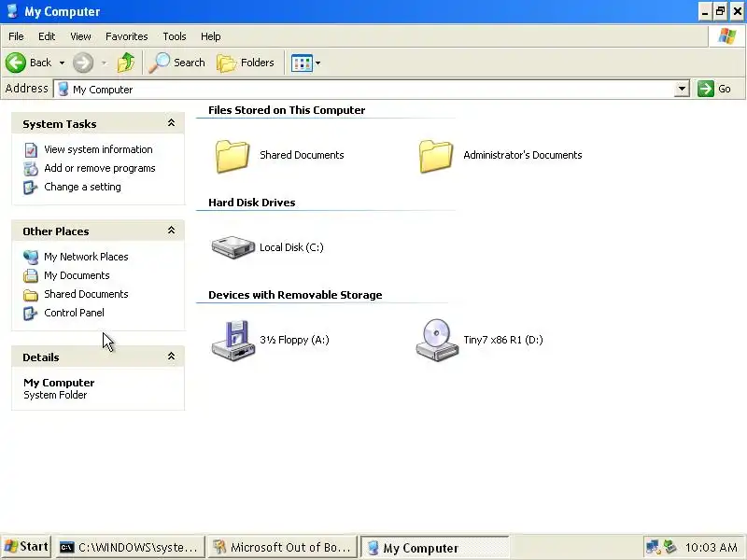Select the 3½ Floppy (A:) drive icon
Image resolution: width=747 pixels, height=560 pixels.
pyautogui.click(x=233, y=340)
